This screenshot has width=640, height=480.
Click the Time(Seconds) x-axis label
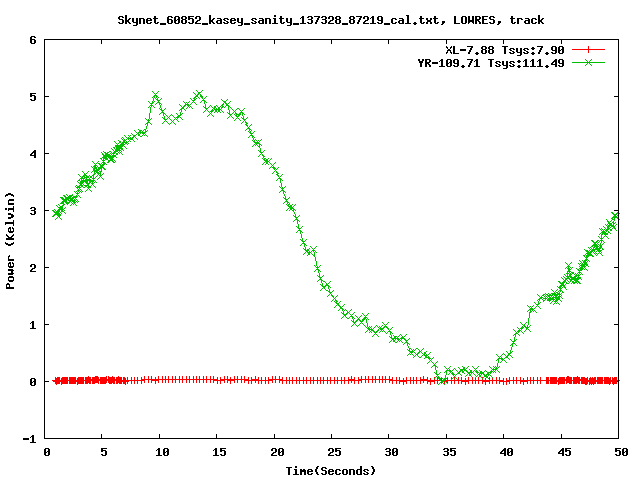coord(331,471)
